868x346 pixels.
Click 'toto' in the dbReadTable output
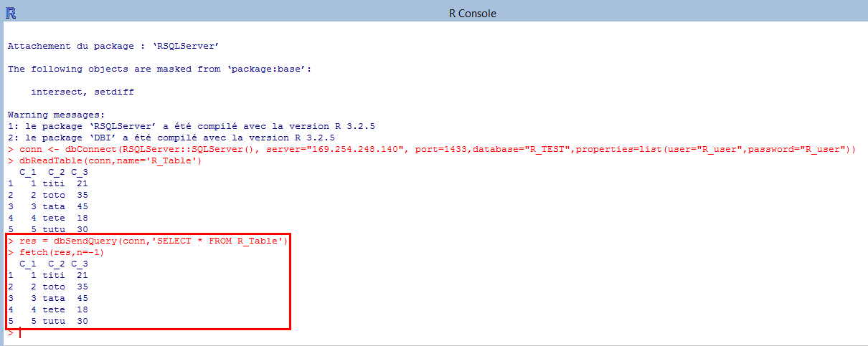coord(53,195)
